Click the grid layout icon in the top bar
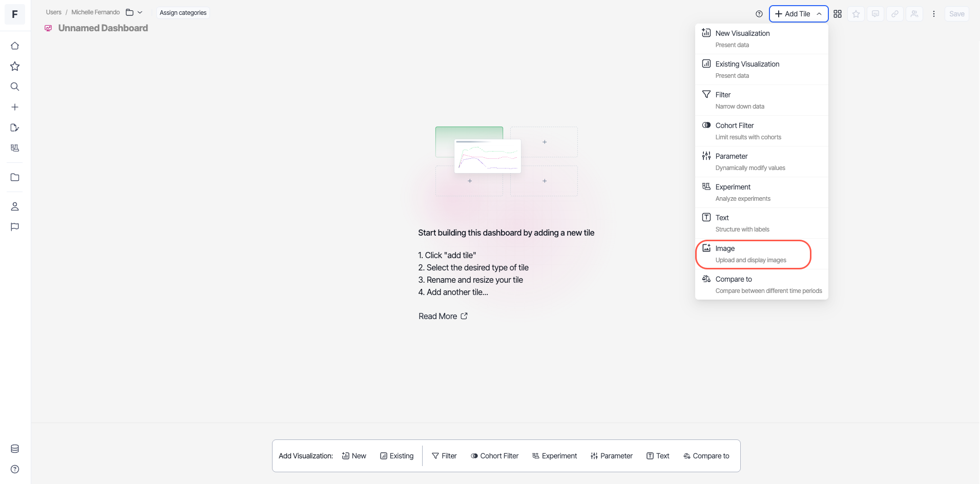980x484 pixels. click(838, 14)
